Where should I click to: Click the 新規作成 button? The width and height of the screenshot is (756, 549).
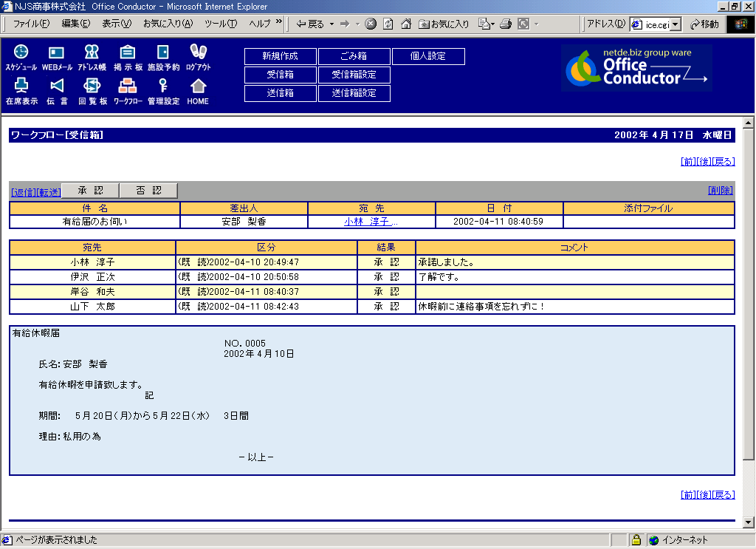[280, 56]
